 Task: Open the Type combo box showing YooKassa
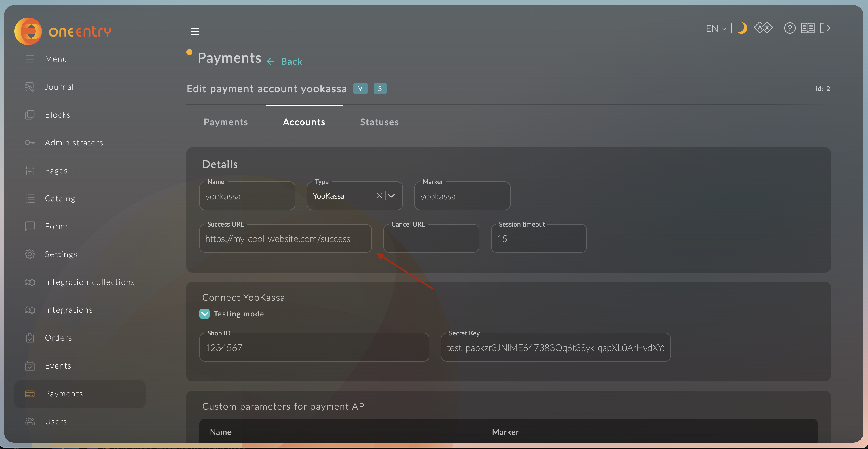(x=355, y=196)
